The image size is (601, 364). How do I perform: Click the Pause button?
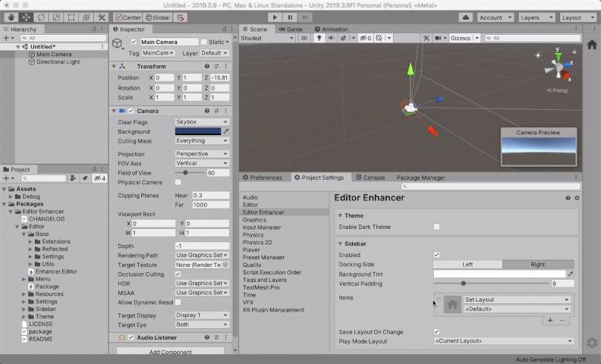[x=290, y=17]
